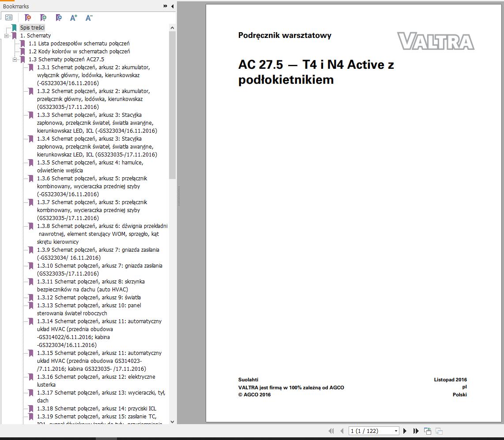
Task: Open bookmark 1.3.11 arkusz 8 skrzynka bezpieczników
Action: click(x=91, y=286)
